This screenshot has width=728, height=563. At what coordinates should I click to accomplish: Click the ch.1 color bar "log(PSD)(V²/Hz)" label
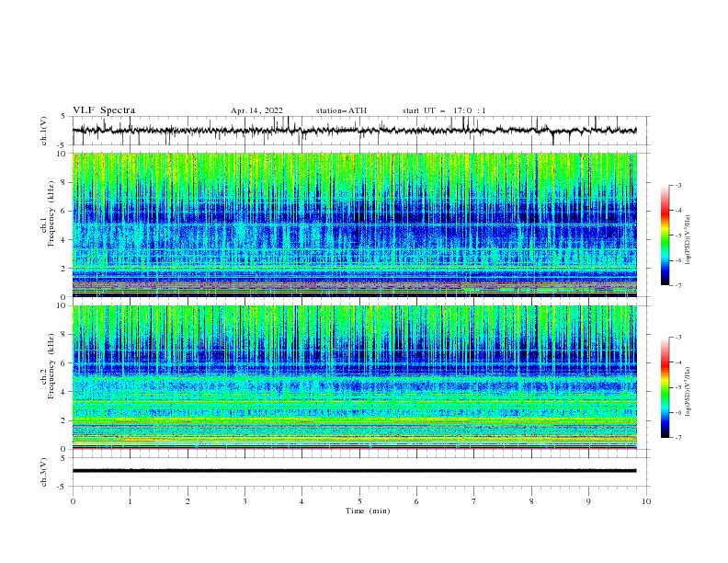(x=688, y=240)
